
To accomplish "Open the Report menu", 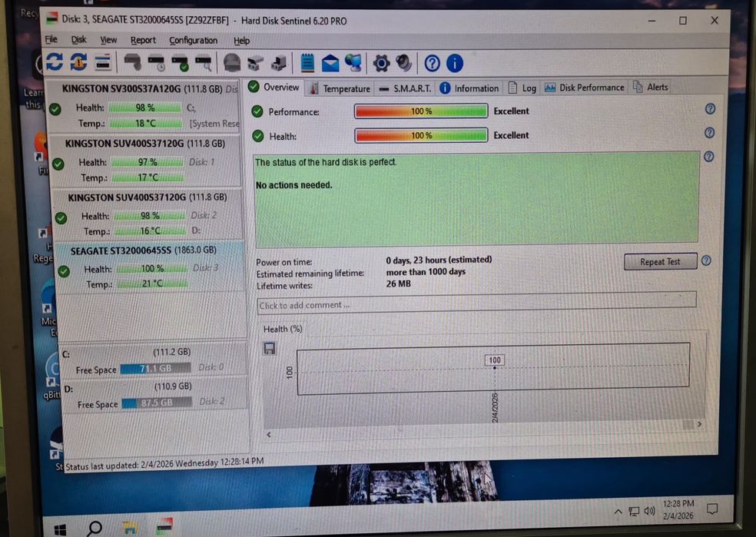I will [x=143, y=41].
